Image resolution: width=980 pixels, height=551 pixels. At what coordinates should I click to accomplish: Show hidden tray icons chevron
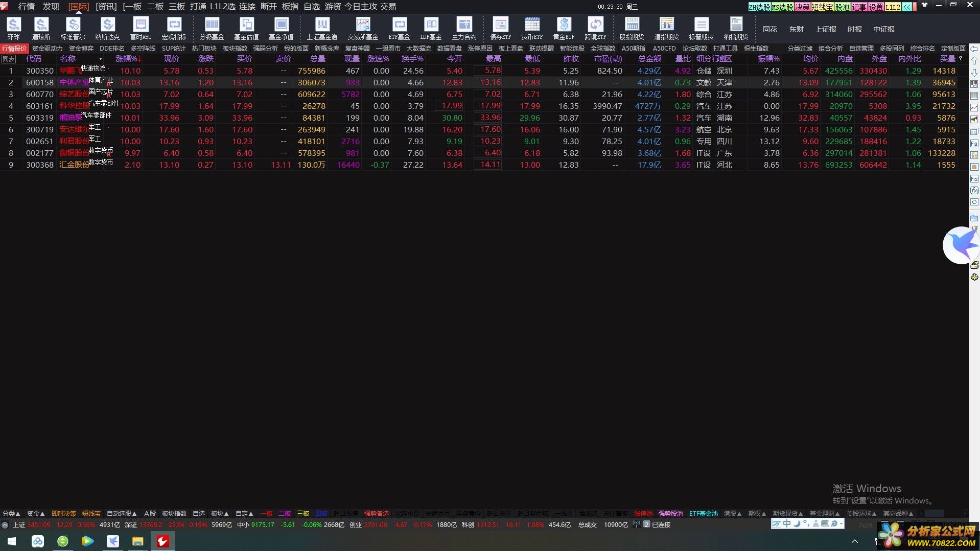coord(855,541)
